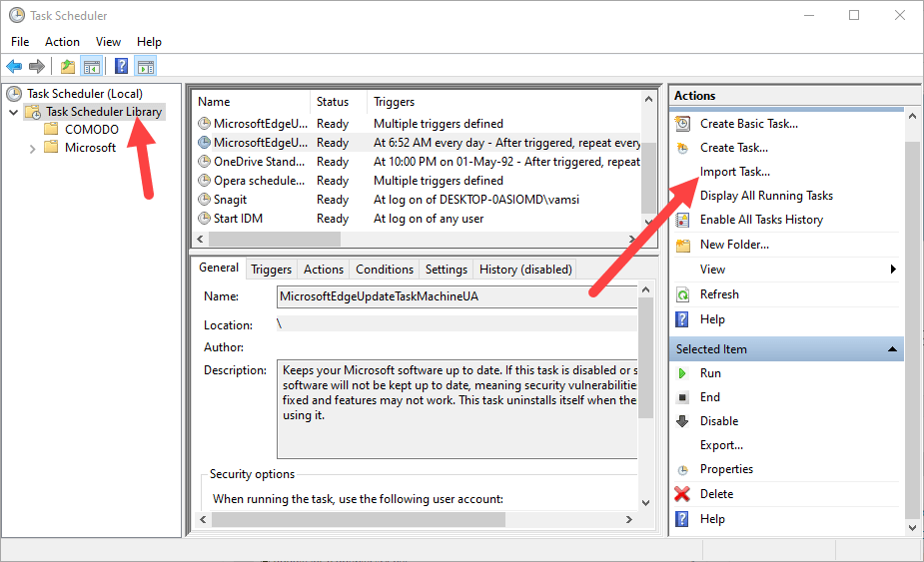Screen dimensions: 924x562
Task: Click the New Folder icon
Action: (x=683, y=246)
